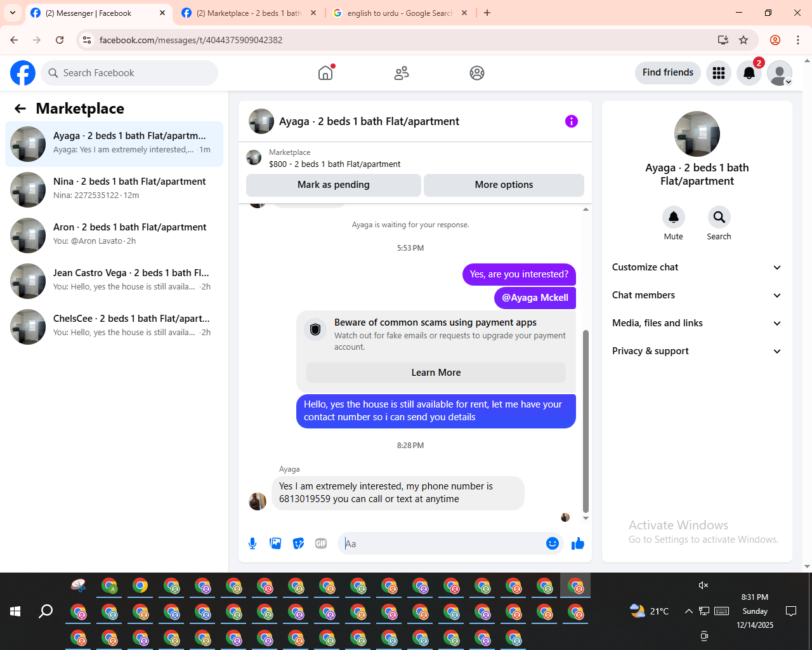Go back from Marketplace with the left arrow
The image size is (812, 650).
pos(20,109)
